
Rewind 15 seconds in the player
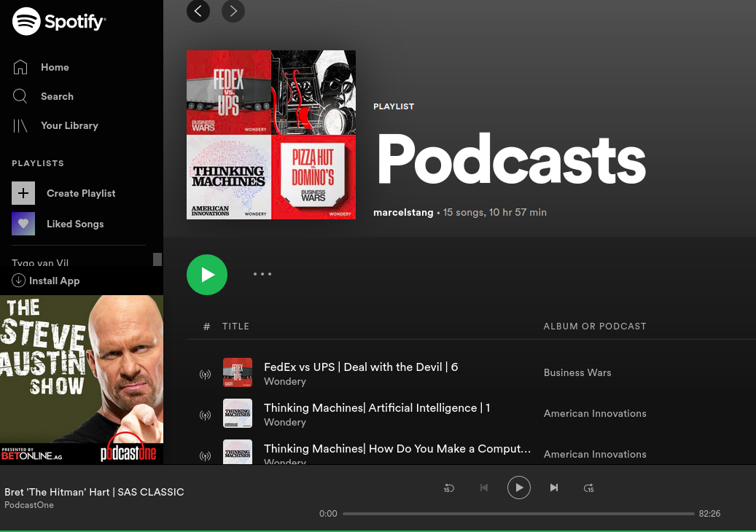tap(449, 488)
